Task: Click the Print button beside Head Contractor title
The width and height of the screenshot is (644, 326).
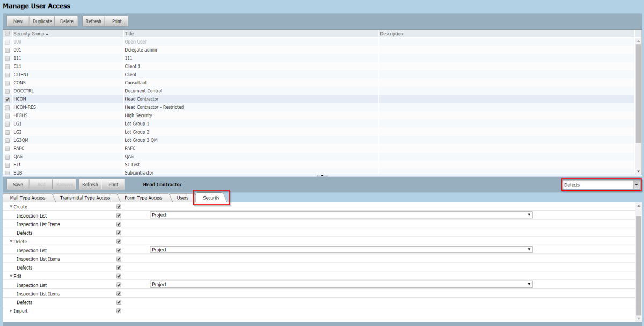Action: tap(113, 184)
